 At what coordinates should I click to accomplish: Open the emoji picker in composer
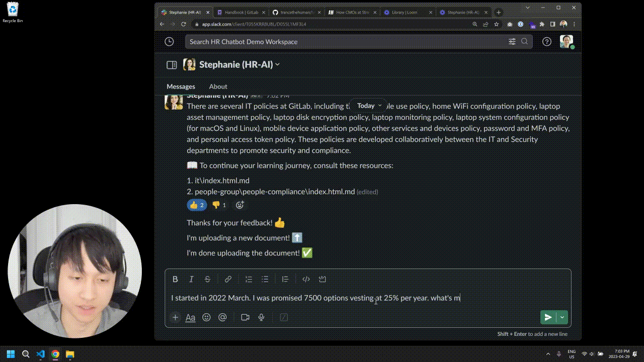[x=206, y=317]
